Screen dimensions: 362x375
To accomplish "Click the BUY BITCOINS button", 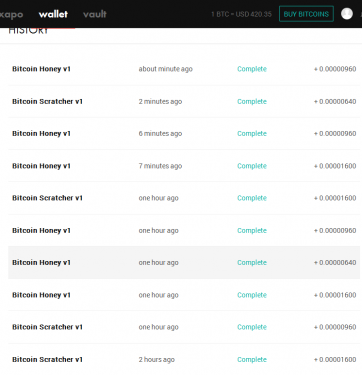I will 306,14.
